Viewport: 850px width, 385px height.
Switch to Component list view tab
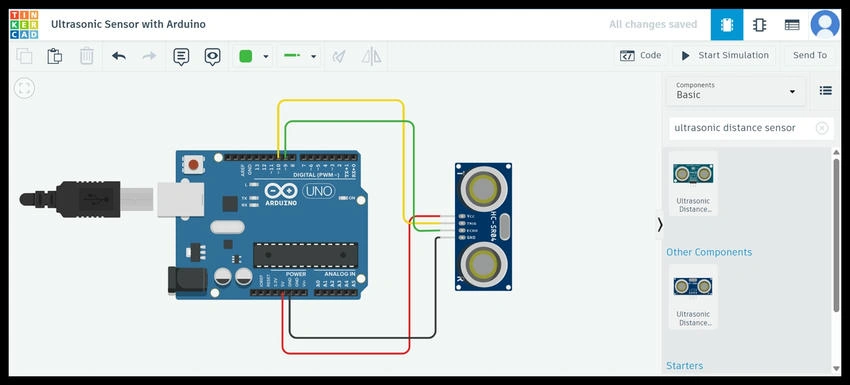(x=792, y=24)
